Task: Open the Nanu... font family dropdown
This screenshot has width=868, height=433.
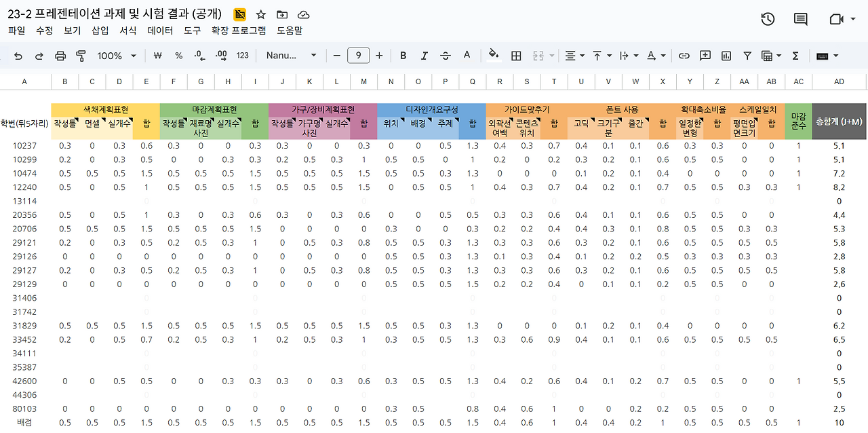Action: [x=292, y=56]
